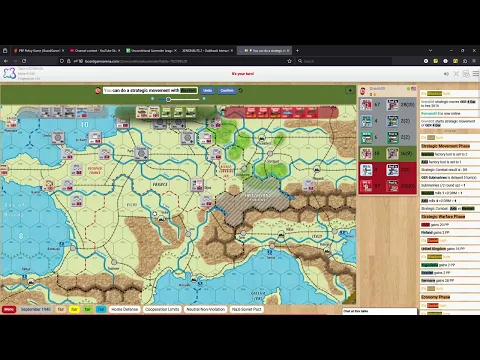This screenshot has width=480, height=360.
Task: Open the Firefox extensions puzzle icon
Action: (465, 61)
